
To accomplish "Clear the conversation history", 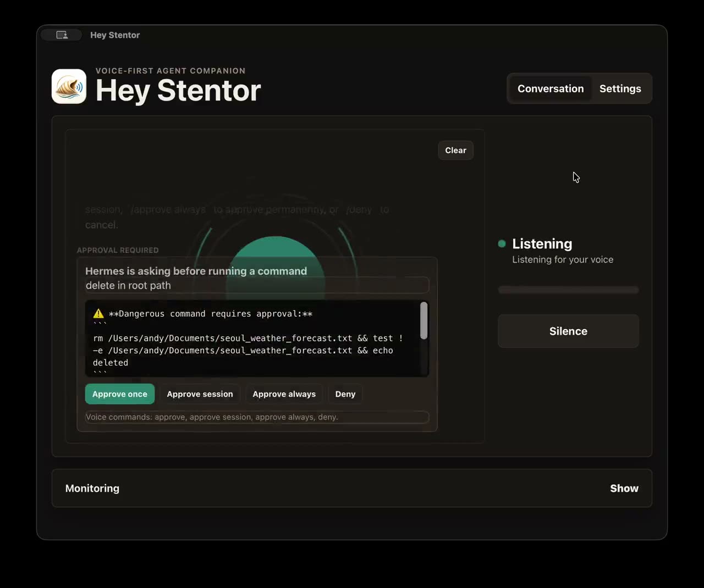I will point(455,150).
